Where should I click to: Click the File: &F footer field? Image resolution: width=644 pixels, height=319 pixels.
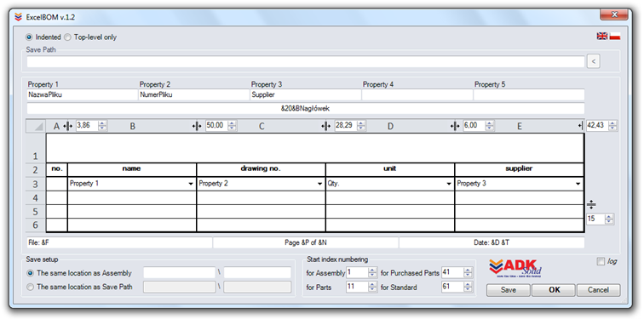click(x=119, y=242)
